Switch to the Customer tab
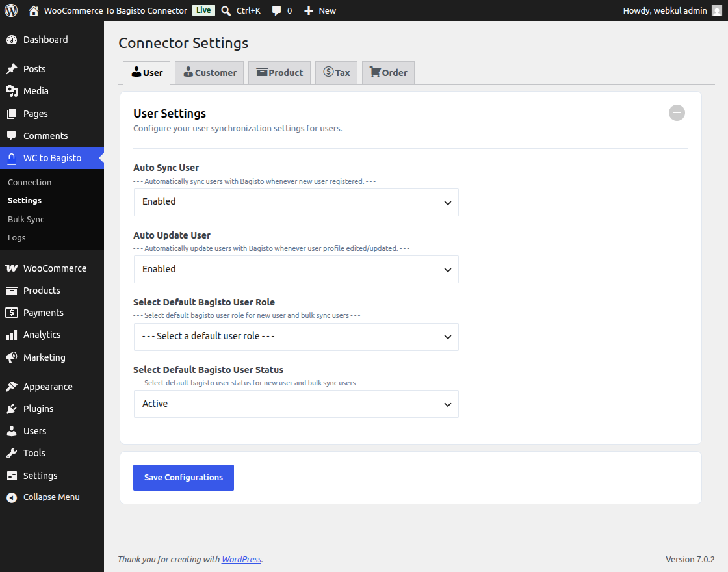The width and height of the screenshot is (728, 572). click(x=209, y=72)
